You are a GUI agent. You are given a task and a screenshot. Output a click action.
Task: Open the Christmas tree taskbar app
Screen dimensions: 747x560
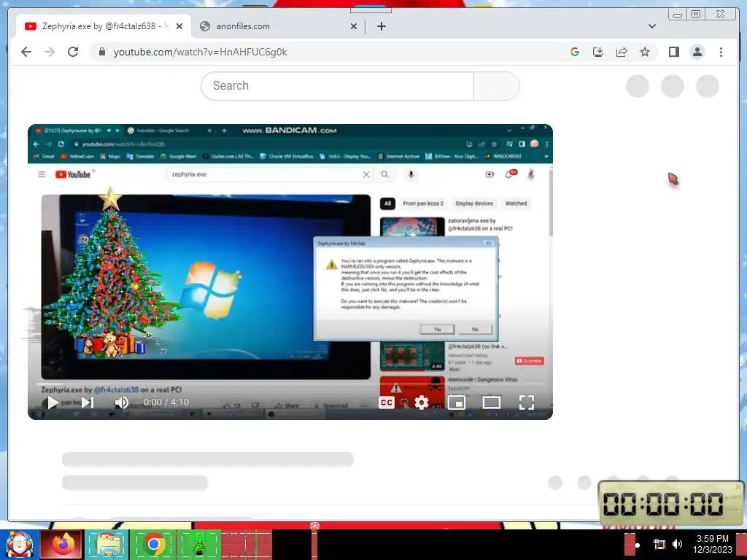[x=198, y=544]
